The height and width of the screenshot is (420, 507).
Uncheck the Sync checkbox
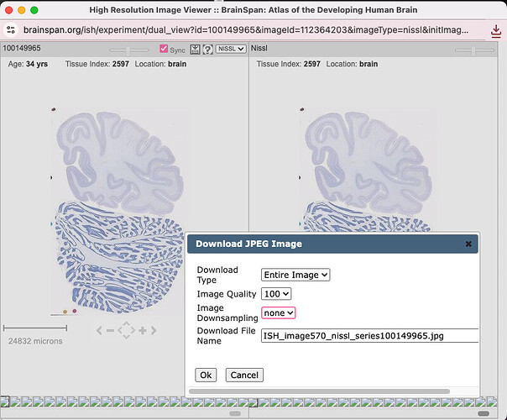coord(164,49)
